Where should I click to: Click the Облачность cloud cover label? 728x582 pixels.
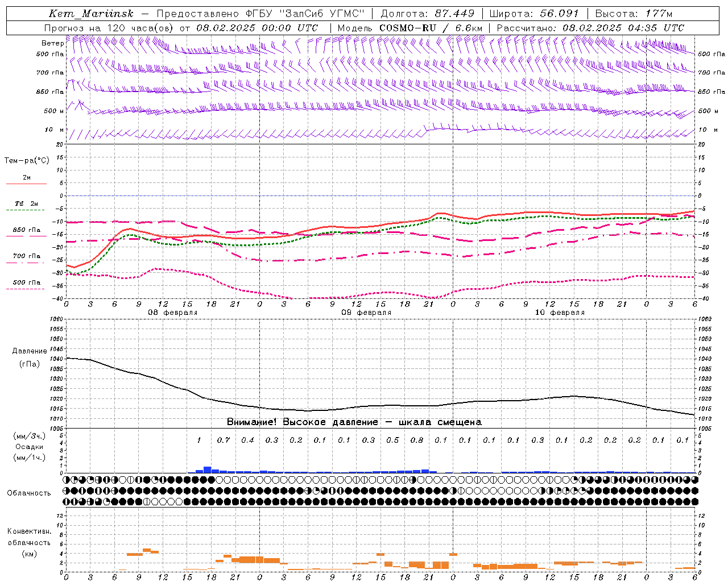point(29,493)
